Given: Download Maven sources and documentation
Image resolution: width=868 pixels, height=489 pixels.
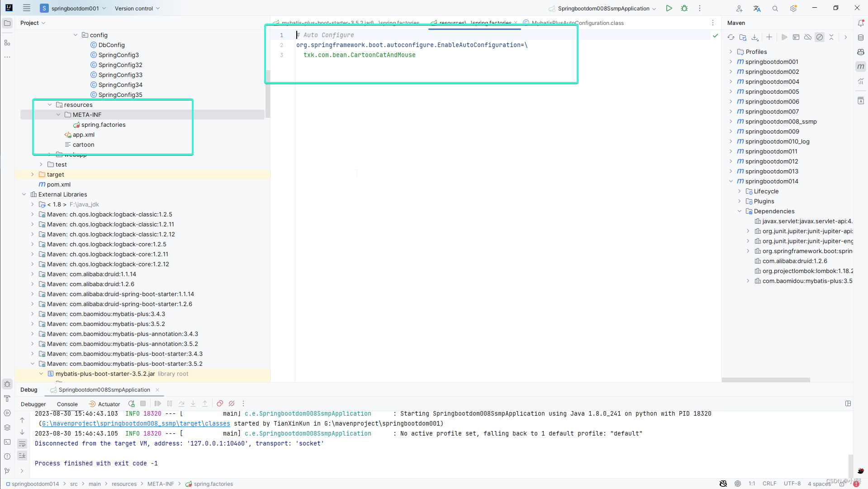Looking at the screenshot, I should tap(755, 37).
